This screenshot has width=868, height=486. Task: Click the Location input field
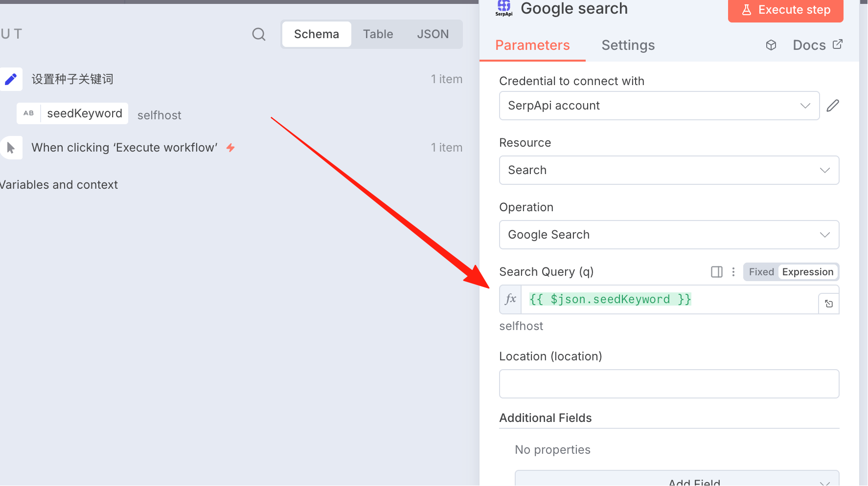(669, 384)
